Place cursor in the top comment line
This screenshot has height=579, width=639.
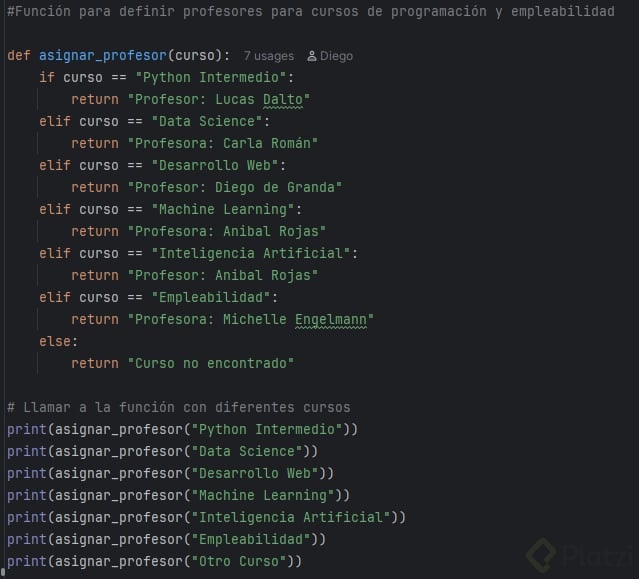(310, 12)
